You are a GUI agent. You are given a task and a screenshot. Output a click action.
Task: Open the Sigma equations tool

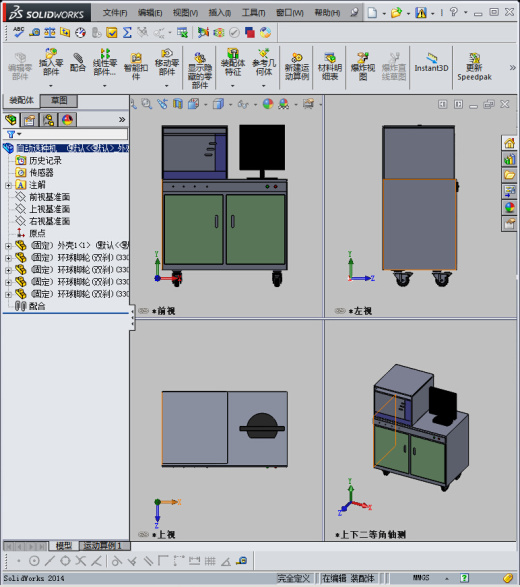coord(127,33)
